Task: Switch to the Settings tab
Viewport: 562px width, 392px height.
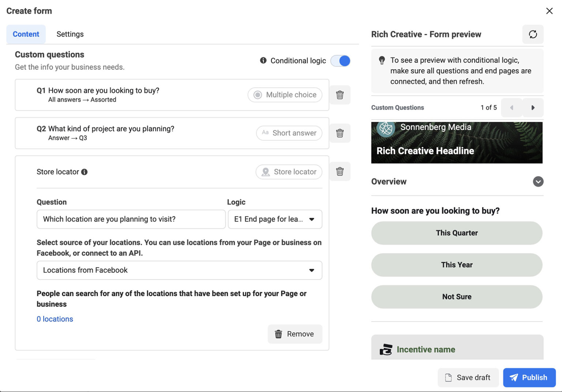Action: pyautogui.click(x=70, y=34)
